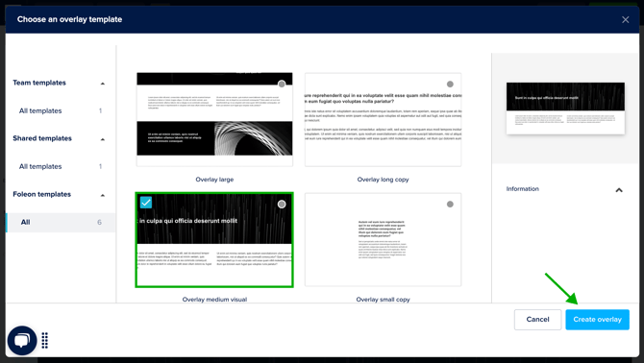Click the Create overlay button
644x363 pixels.
point(597,320)
